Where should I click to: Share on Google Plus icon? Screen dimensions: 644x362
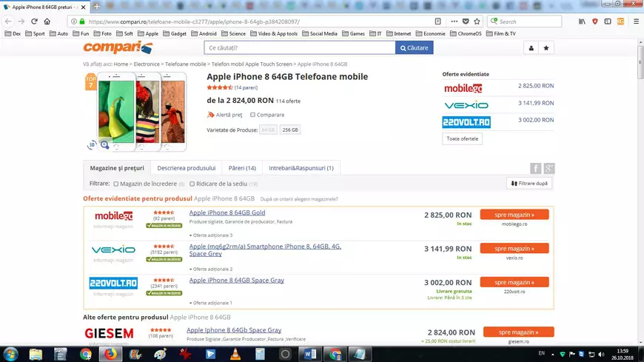549,168
